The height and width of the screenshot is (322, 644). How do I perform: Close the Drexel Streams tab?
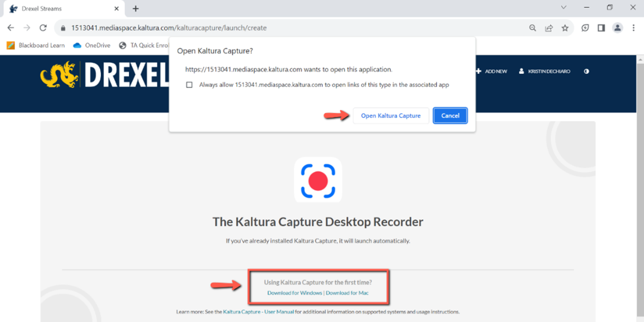(x=117, y=9)
